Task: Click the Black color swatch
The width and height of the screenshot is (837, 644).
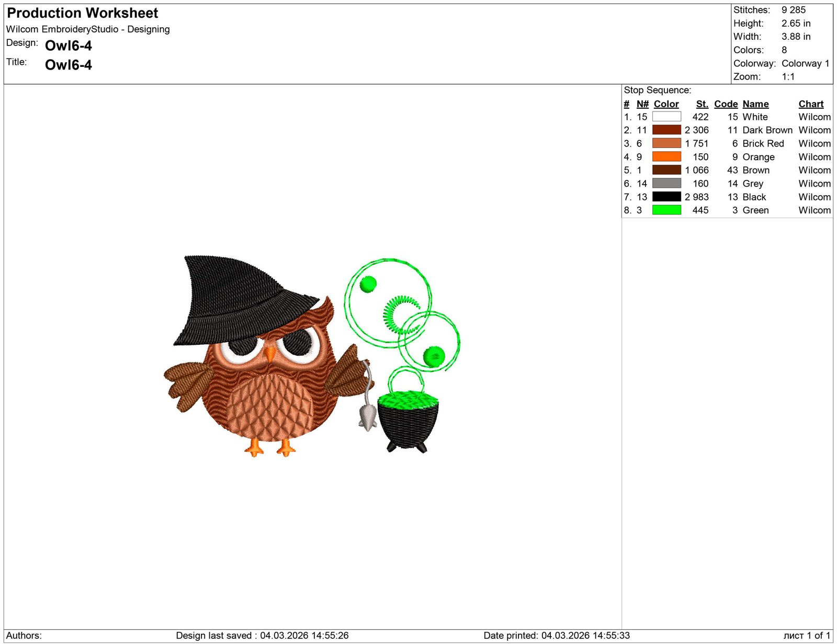Action: [666, 197]
